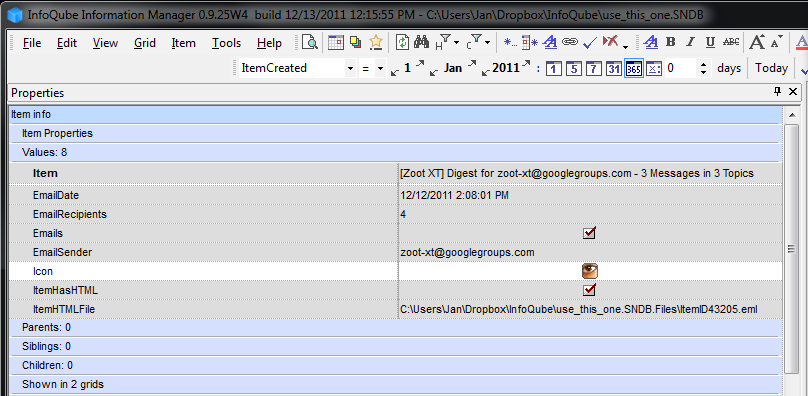Toggle the ItemHasHTML checkbox
The image size is (808, 396).
click(590, 290)
